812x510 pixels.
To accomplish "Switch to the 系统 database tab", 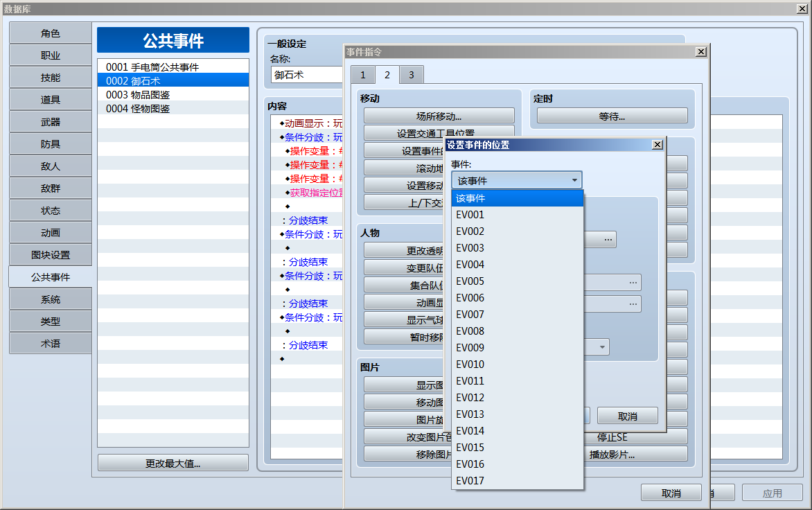I will (x=51, y=300).
